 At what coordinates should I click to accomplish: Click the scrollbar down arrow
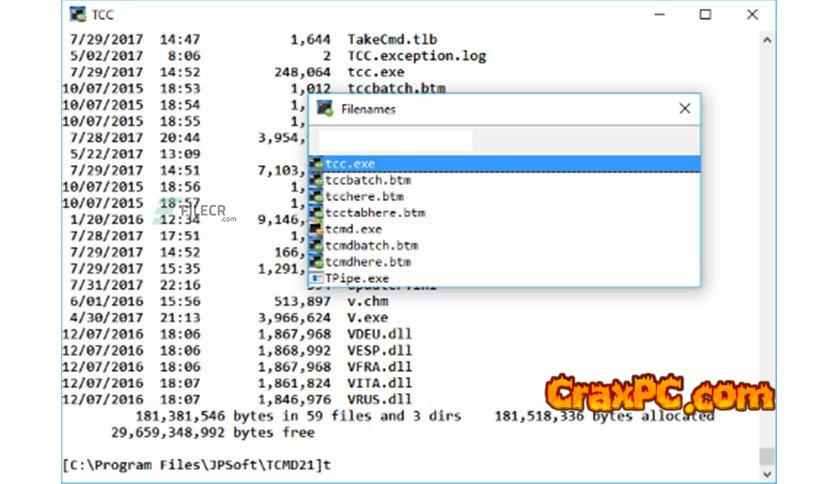[767, 474]
